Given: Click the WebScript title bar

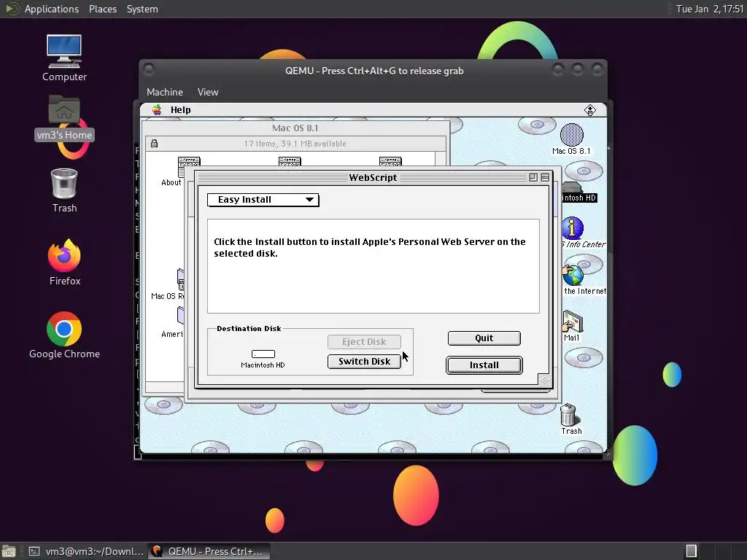Looking at the screenshot, I should [x=373, y=178].
